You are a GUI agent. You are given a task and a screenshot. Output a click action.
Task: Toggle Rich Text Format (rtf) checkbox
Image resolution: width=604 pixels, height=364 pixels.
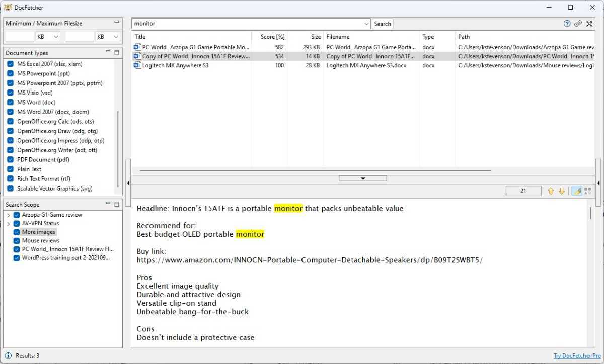[11, 178]
